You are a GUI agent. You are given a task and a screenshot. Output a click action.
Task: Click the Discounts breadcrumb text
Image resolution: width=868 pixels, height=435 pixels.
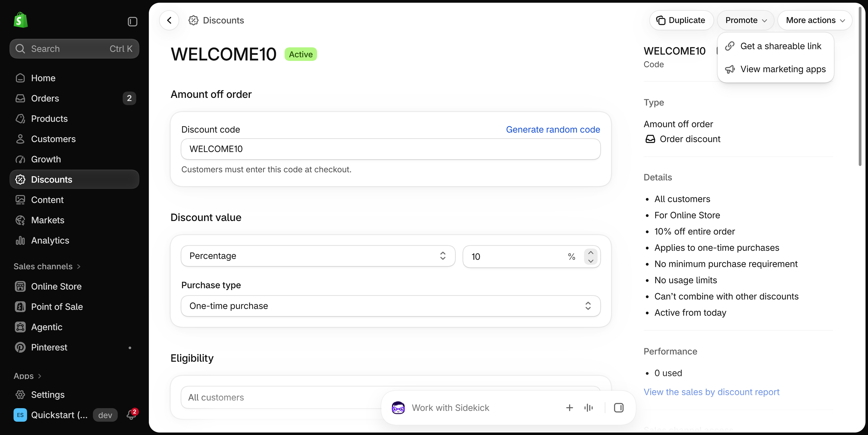coord(224,20)
